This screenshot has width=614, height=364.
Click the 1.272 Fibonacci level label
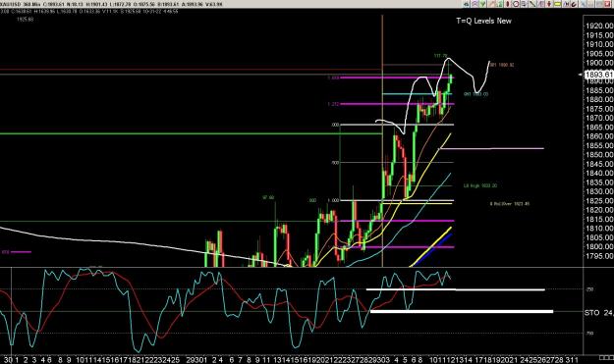pyautogui.click(x=333, y=104)
